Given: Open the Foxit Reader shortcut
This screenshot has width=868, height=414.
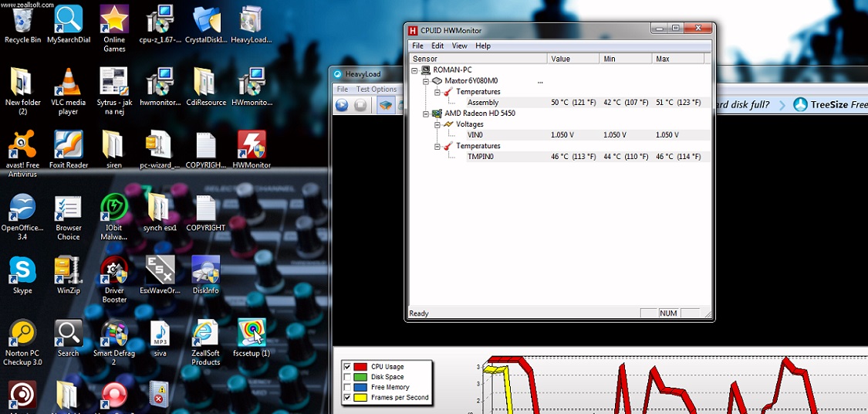Looking at the screenshot, I should [x=69, y=150].
